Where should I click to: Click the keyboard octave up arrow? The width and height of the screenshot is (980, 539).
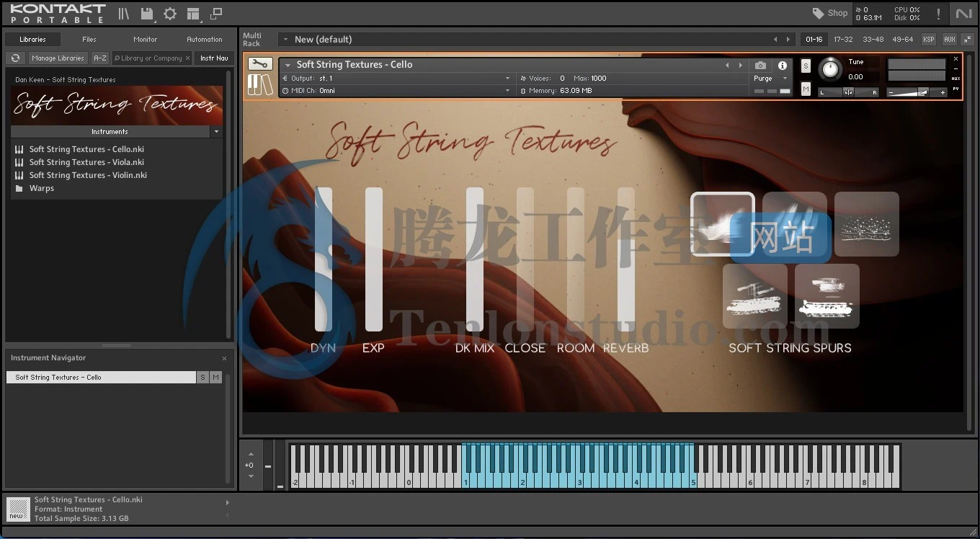(250, 454)
